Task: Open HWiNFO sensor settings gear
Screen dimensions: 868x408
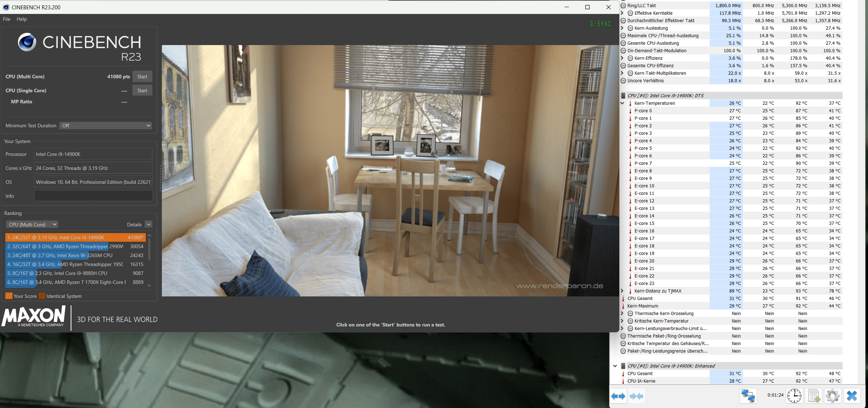Action: point(832,396)
